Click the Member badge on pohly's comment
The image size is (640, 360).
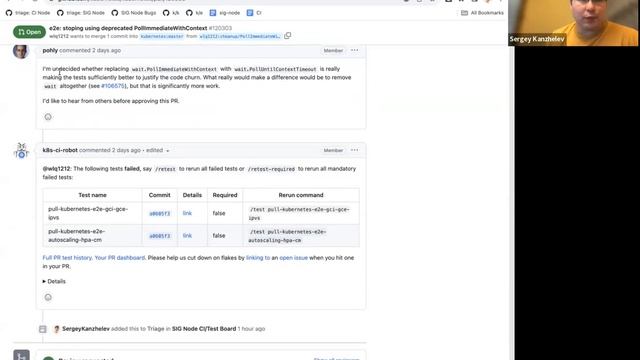point(333,51)
